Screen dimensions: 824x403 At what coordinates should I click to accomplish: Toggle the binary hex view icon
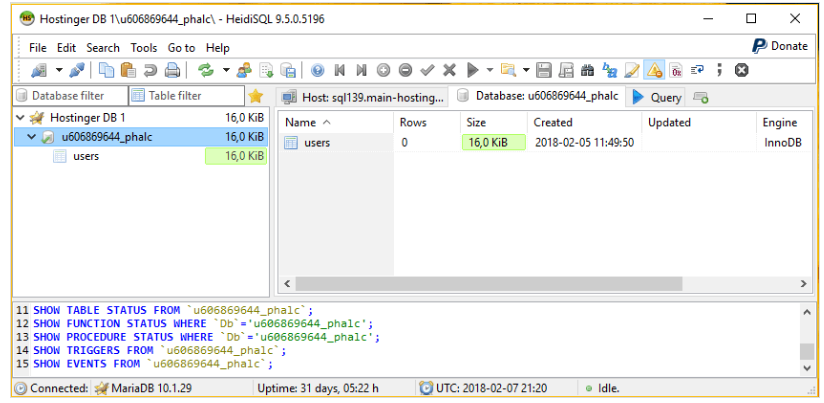[x=676, y=70]
